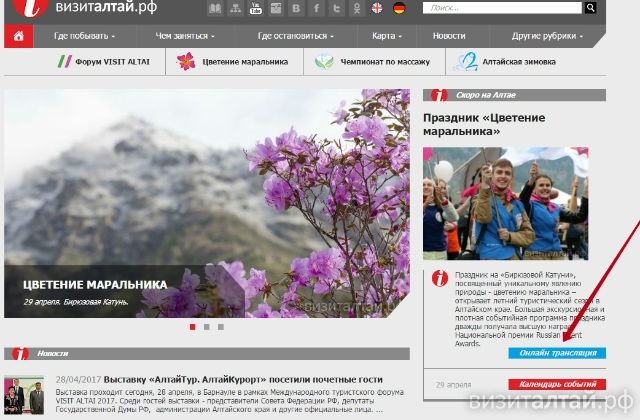Select the second carousel slide dot

click(x=206, y=327)
